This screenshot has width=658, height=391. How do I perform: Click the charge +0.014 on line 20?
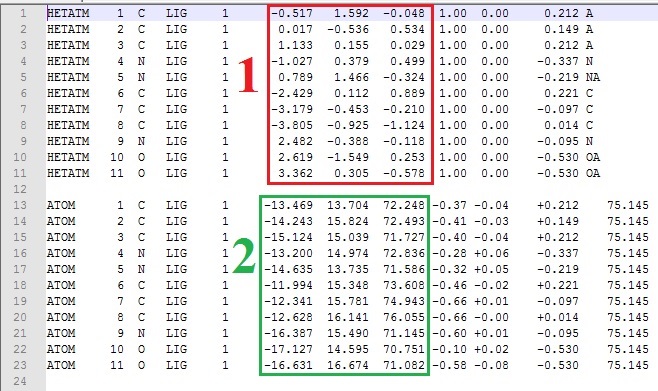click(x=558, y=317)
